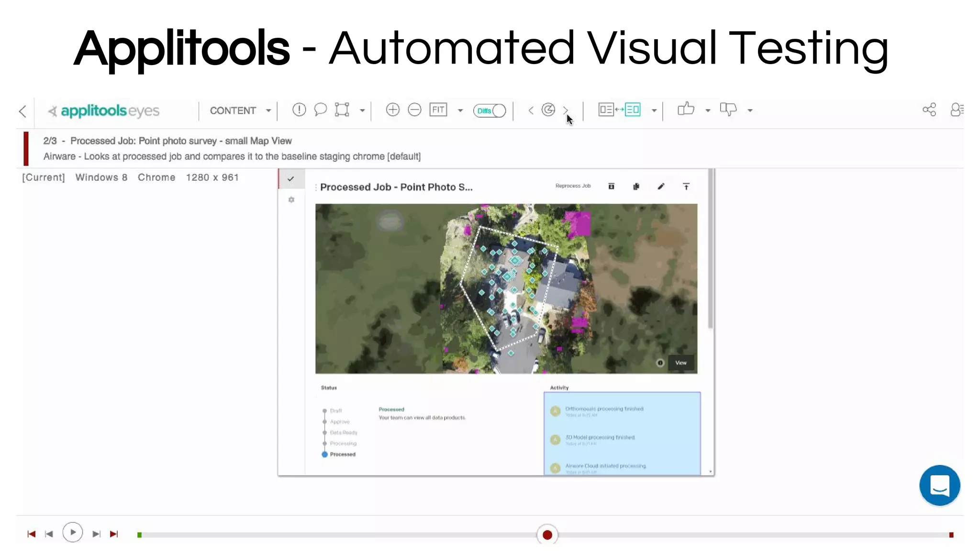Click the radar diff highlight icon

[x=548, y=110]
